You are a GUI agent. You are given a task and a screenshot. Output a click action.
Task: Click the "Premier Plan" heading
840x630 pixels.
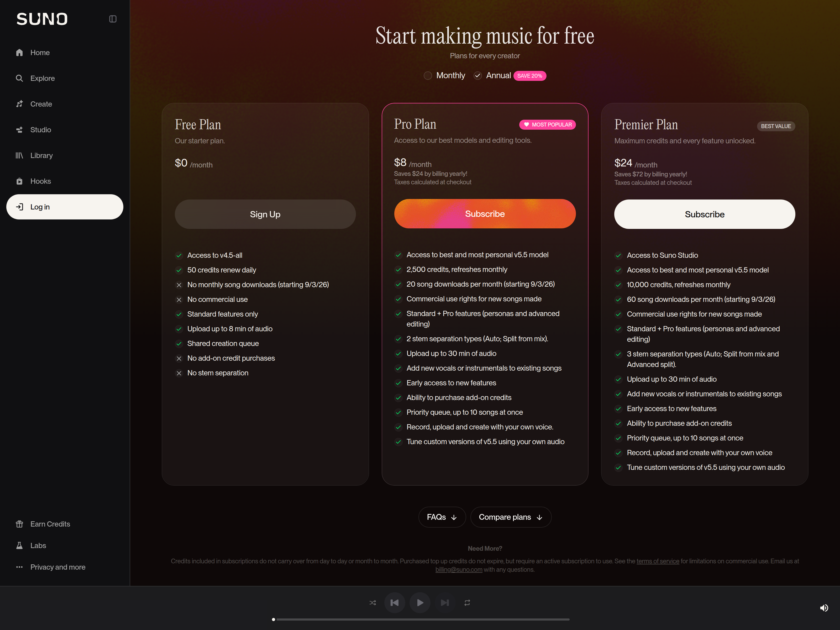click(x=646, y=125)
